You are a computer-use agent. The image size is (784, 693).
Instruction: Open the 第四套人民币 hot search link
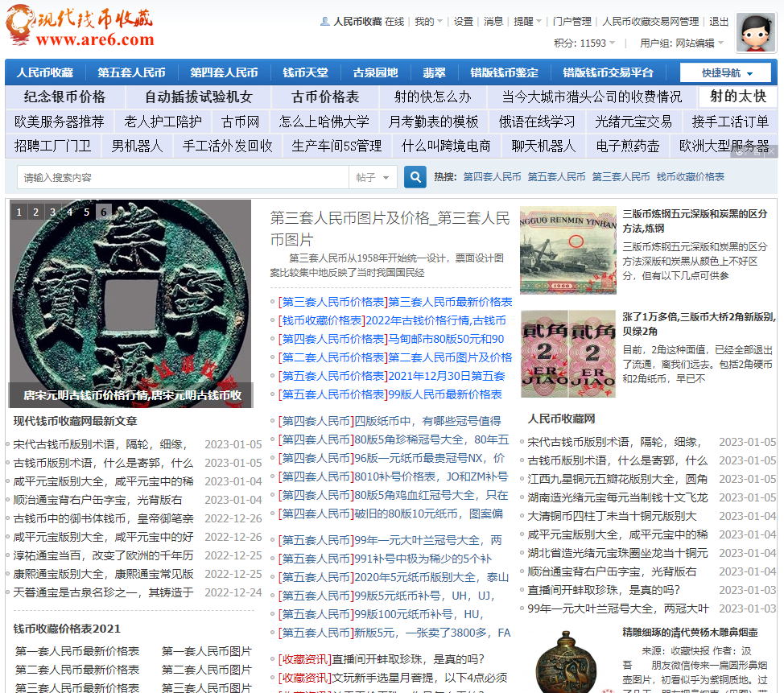(492, 177)
